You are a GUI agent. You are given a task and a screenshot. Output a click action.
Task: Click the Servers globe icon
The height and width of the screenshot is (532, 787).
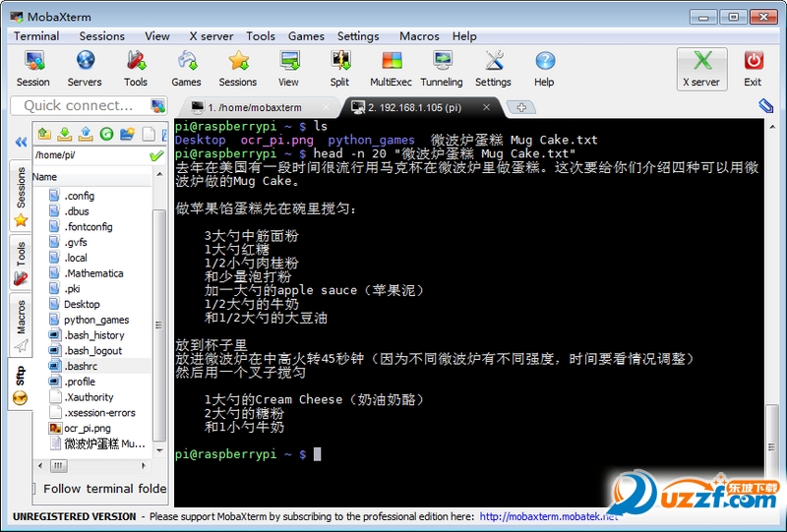click(x=85, y=69)
